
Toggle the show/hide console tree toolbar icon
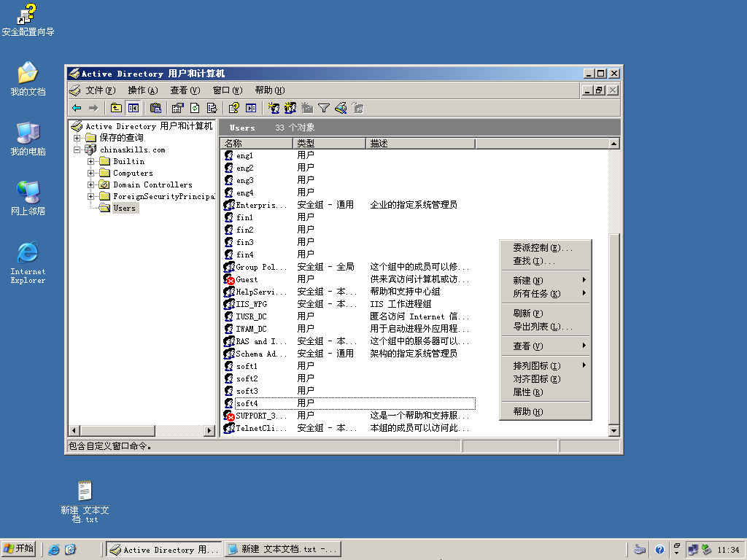[x=133, y=108]
